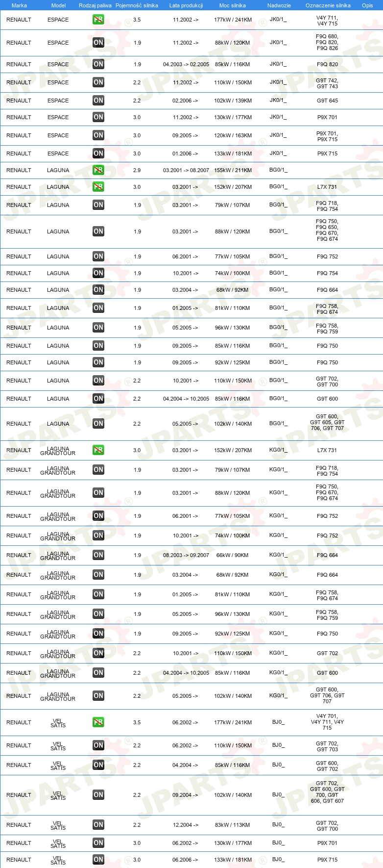Select the '83kW / 113KM' power cell
The height and width of the screenshot is (868, 383).
pos(233,825)
